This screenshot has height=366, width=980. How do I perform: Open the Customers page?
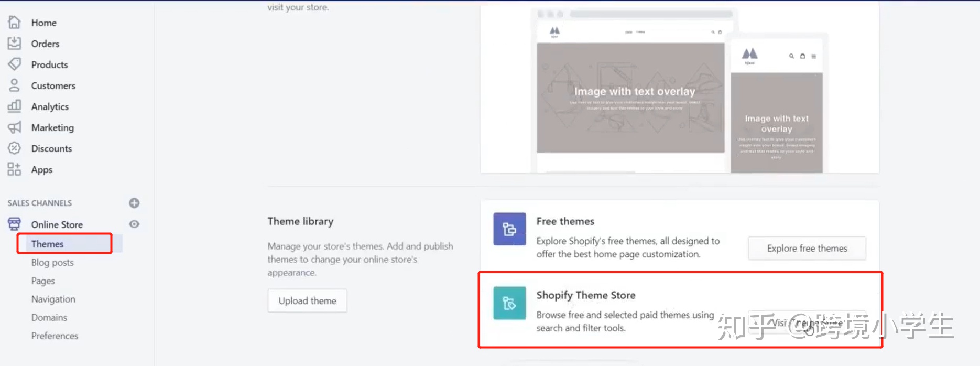click(53, 85)
